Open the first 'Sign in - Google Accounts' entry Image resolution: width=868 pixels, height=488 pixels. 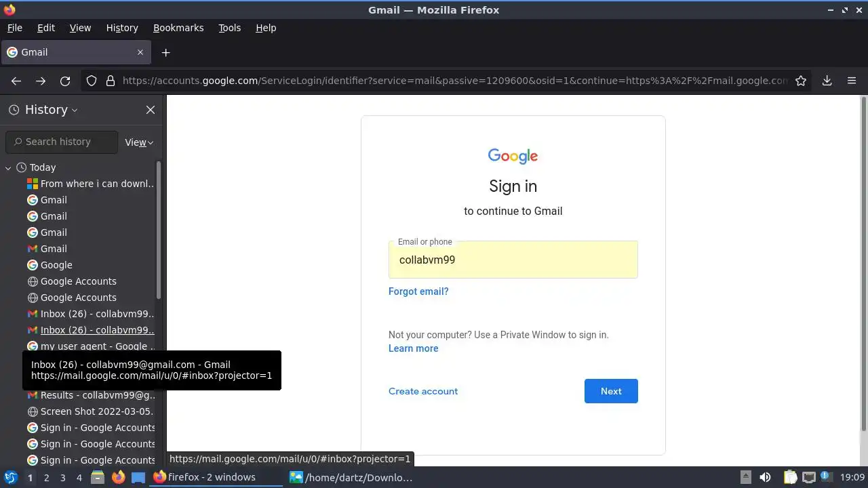click(90, 428)
